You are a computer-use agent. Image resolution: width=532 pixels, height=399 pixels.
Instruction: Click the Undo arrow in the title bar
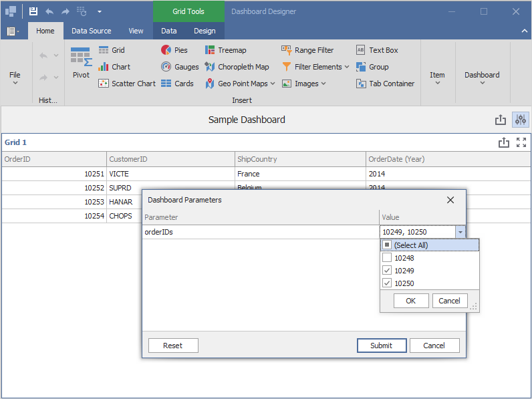click(x=49, y=11)
